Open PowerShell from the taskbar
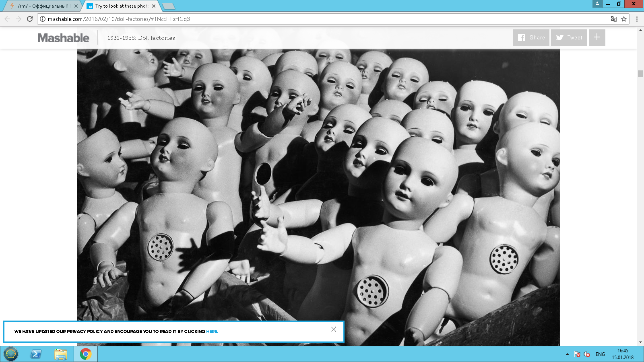This screenshot has height=362, width=644. 36,354
